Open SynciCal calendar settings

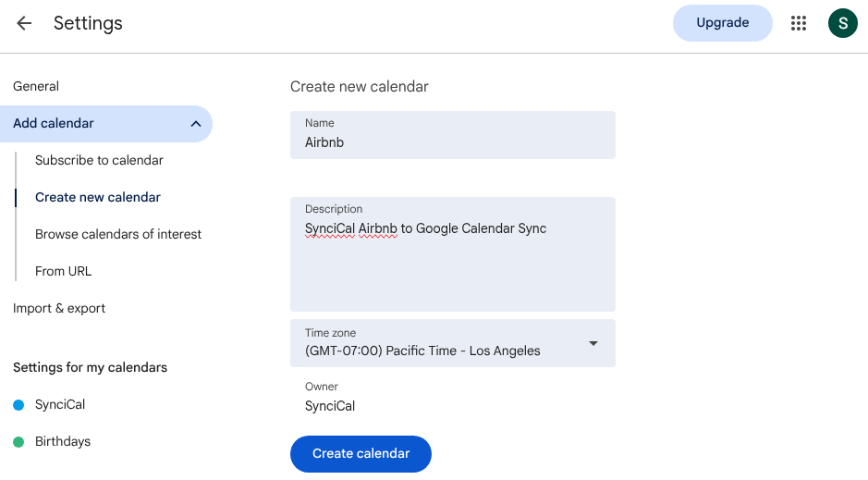tap(60, 404)
